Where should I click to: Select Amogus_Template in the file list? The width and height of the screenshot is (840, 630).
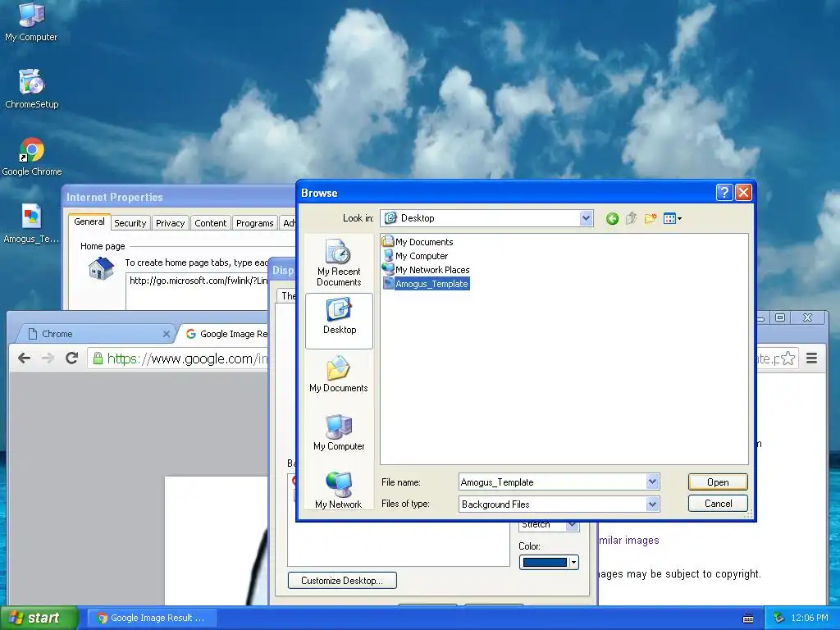pyautogui.click(x=427, y=284)
